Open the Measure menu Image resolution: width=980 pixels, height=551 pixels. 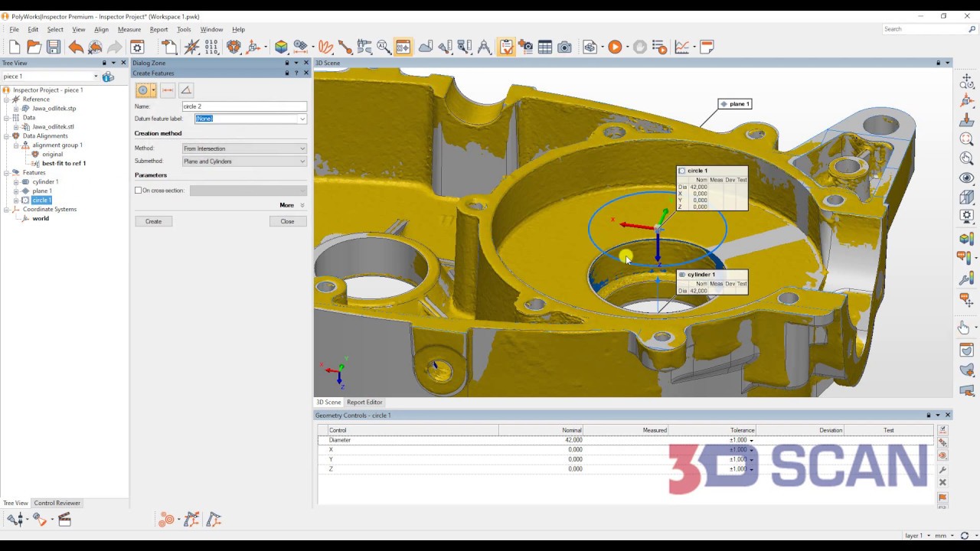pos(129,29)
